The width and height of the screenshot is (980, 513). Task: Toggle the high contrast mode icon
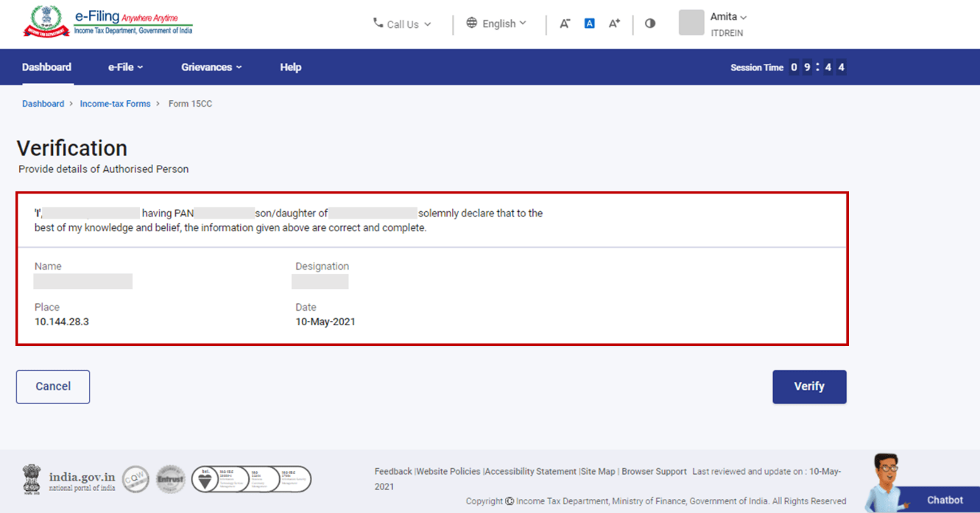point(650,24)
